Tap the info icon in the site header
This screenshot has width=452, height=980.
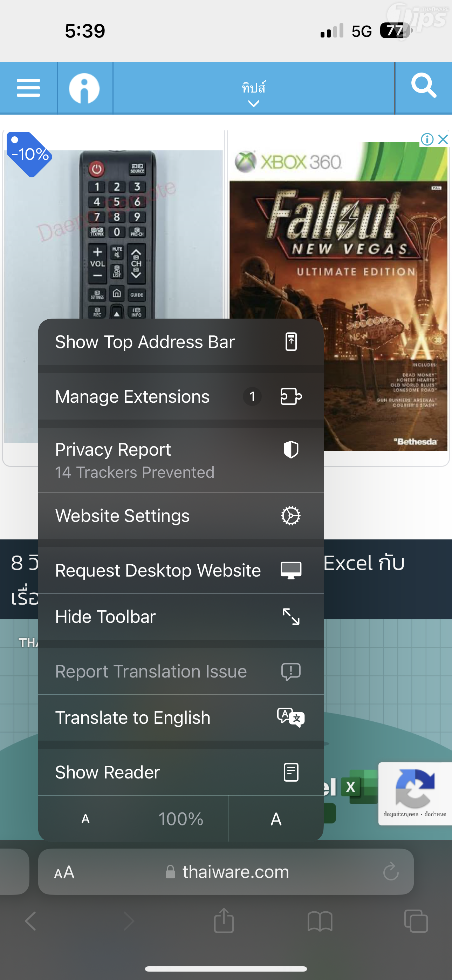pos(84,88)
